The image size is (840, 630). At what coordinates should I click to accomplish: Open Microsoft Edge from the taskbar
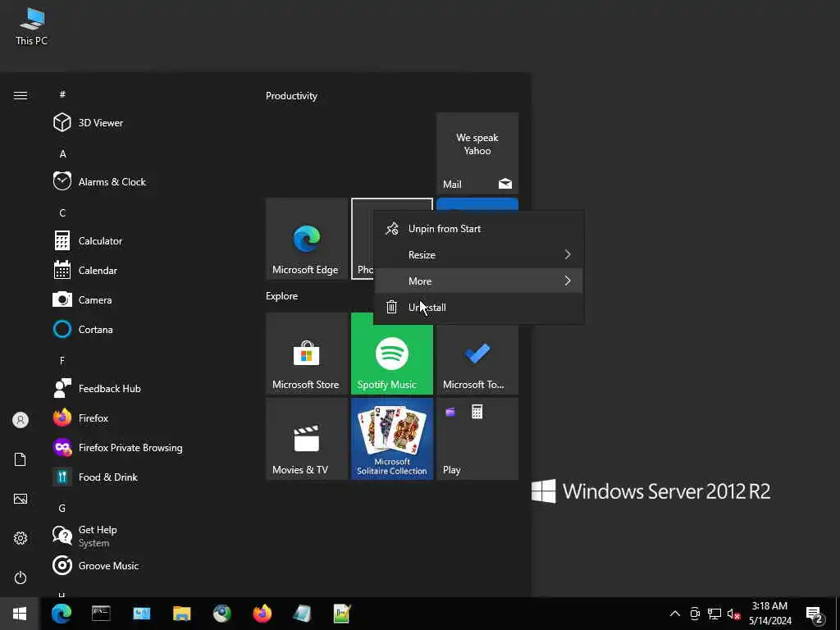pyautogui.click(x=61, y=614)
